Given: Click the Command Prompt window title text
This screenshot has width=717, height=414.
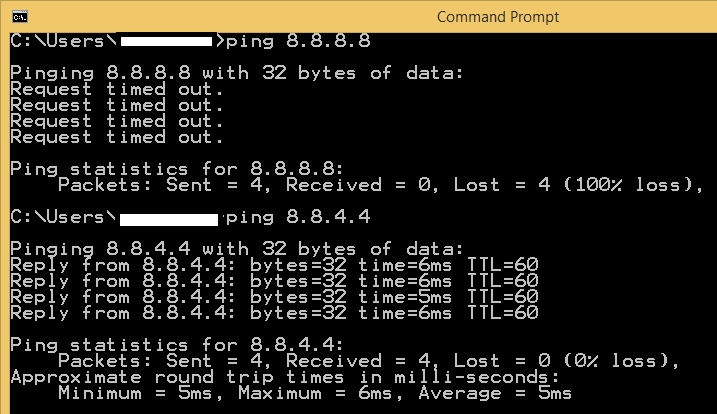Looking at the screenshot, I should pos(498,17).
